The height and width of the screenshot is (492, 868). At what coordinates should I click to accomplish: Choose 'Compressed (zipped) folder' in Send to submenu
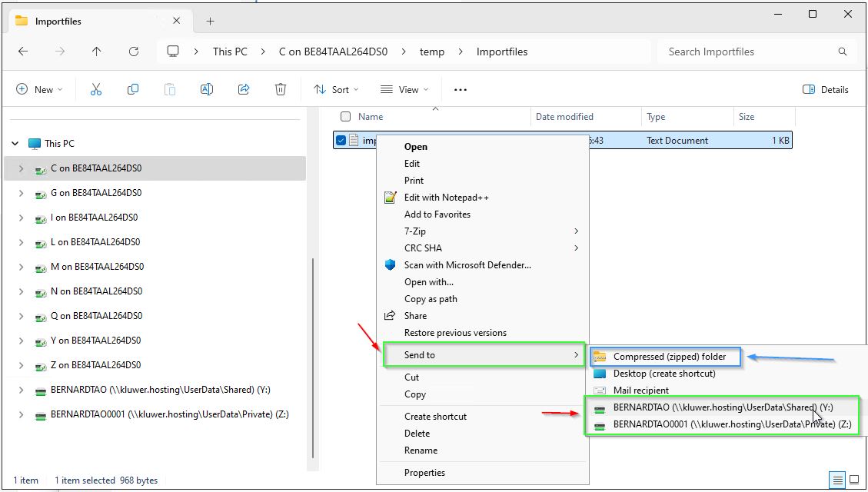click(x=669, y=357)
